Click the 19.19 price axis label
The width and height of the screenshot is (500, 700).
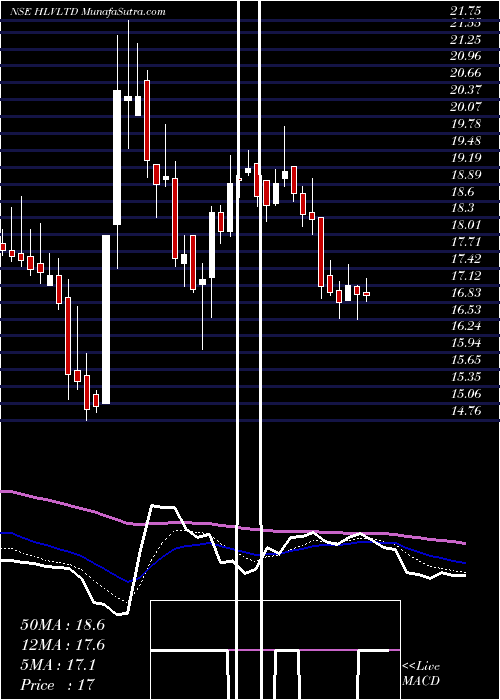click(465, 158)
